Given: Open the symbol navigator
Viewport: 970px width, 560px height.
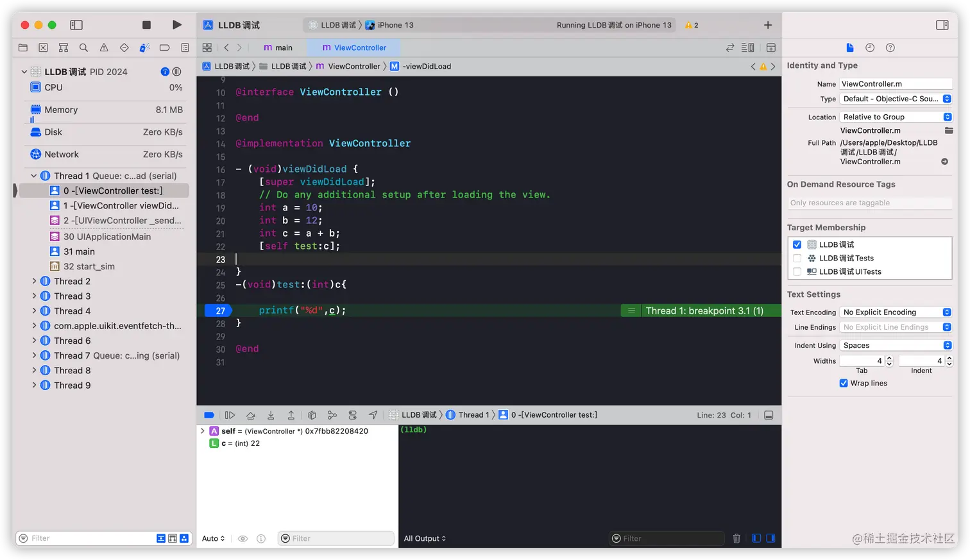Looking at the screenshot, I should [64, 47].
